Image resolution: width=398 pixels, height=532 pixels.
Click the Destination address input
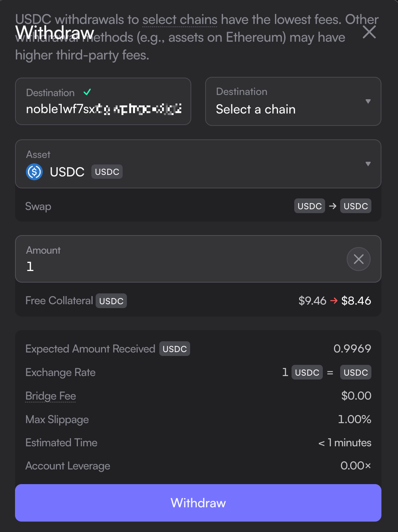103,102
